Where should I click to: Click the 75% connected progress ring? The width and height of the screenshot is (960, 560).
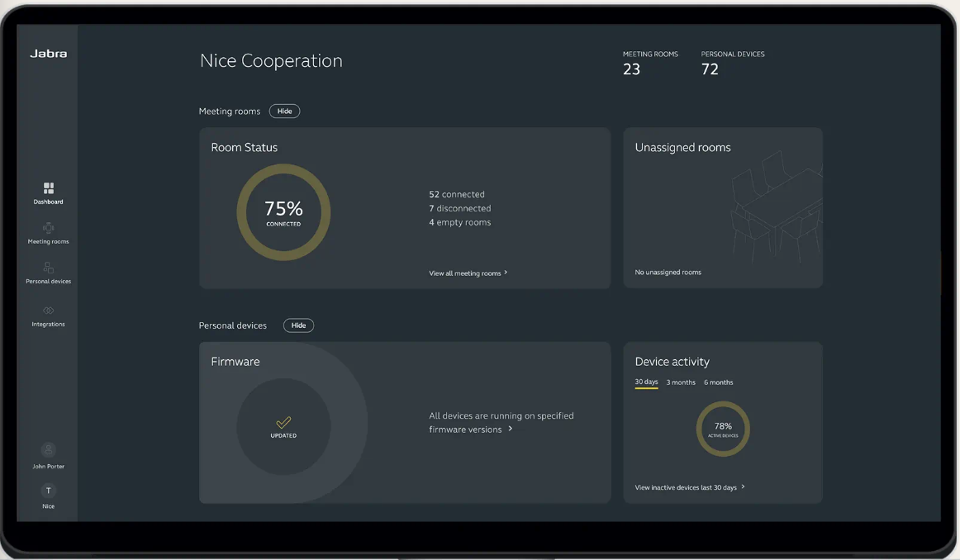click(x=283, y=212)
